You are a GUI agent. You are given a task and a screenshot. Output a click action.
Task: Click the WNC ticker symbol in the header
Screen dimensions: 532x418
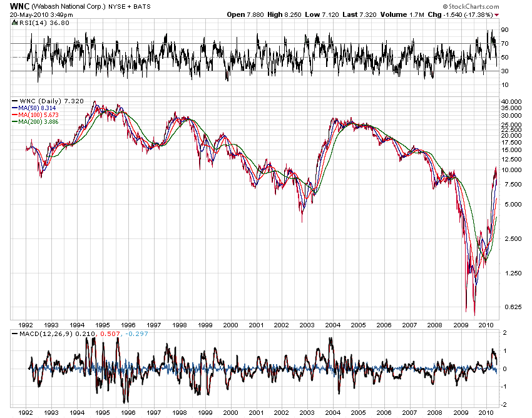19,6
